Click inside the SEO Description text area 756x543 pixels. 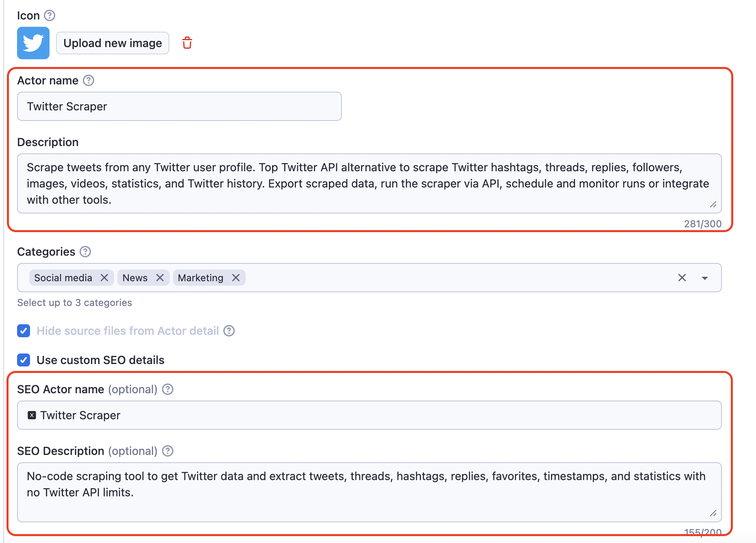[x=369, y=492]
